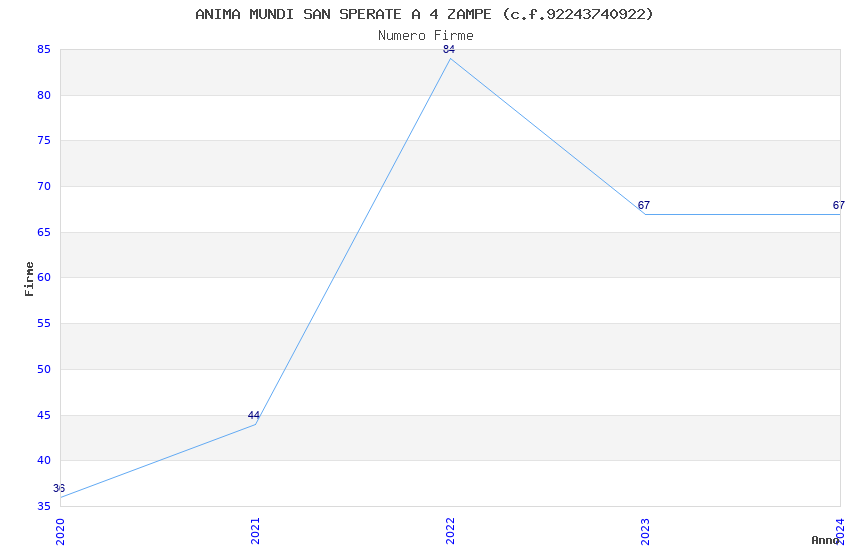Select the 2023 x-axis year label
This screenshot has height=550, width=850.
pos(645,531)
